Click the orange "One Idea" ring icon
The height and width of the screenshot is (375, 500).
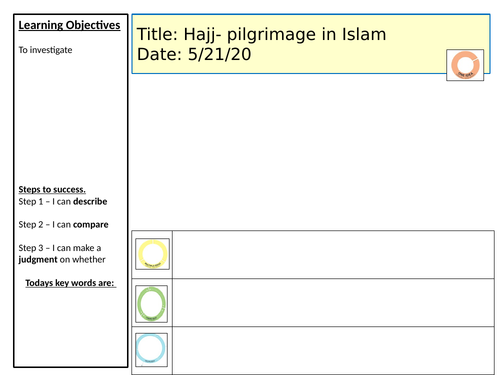[x=465, y=65]
